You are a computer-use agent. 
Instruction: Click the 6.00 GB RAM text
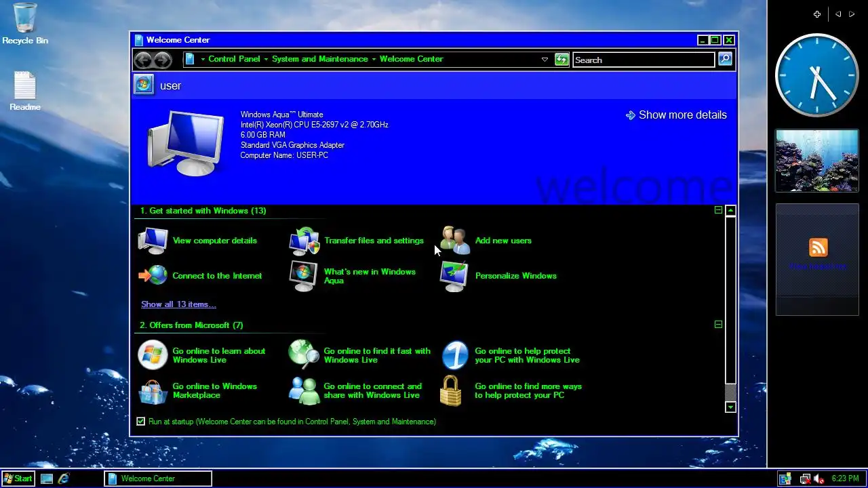point(263,135)
